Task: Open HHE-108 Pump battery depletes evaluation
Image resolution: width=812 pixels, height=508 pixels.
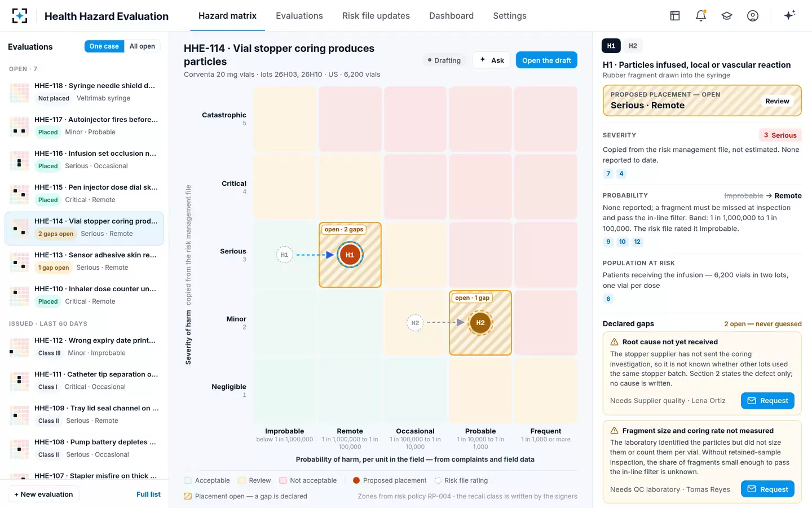Action: tap(84, 449)
